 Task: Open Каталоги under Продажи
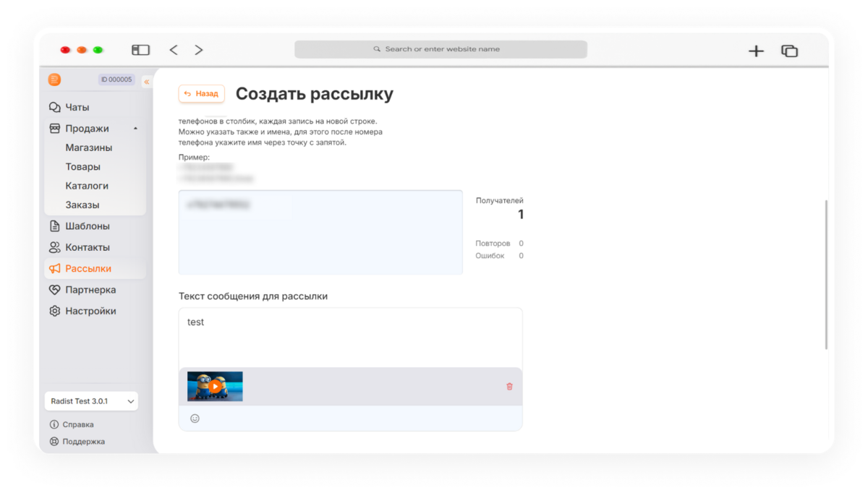87,186
